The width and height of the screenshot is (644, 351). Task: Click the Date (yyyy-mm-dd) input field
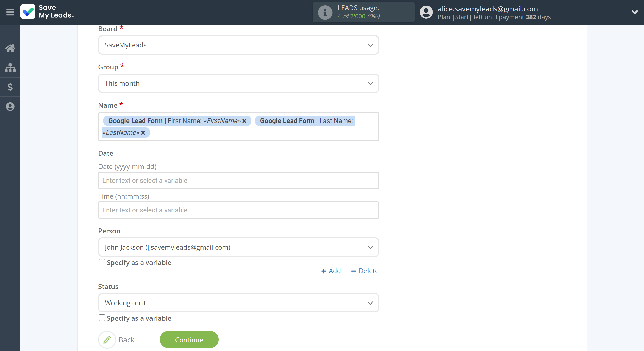point(238,180)
